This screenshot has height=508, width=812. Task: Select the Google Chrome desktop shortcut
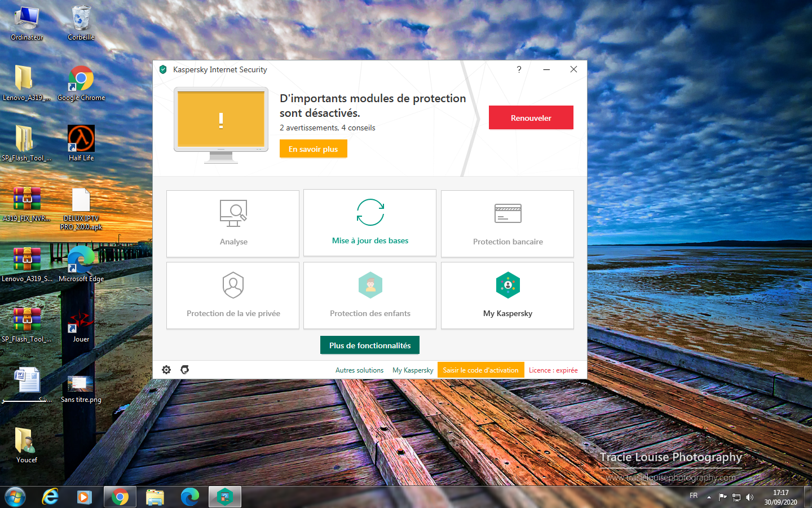click(x=81, y=84)
